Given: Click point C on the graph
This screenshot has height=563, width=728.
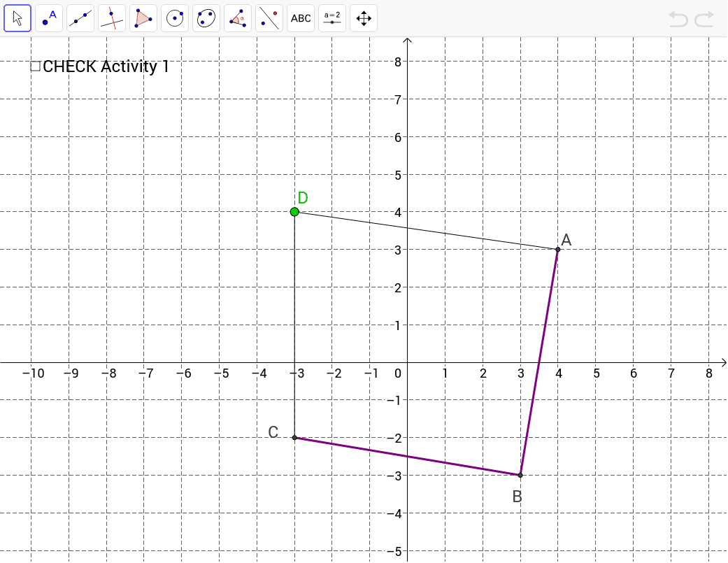Looking at the screenshot, I should [x=294, y=438].
